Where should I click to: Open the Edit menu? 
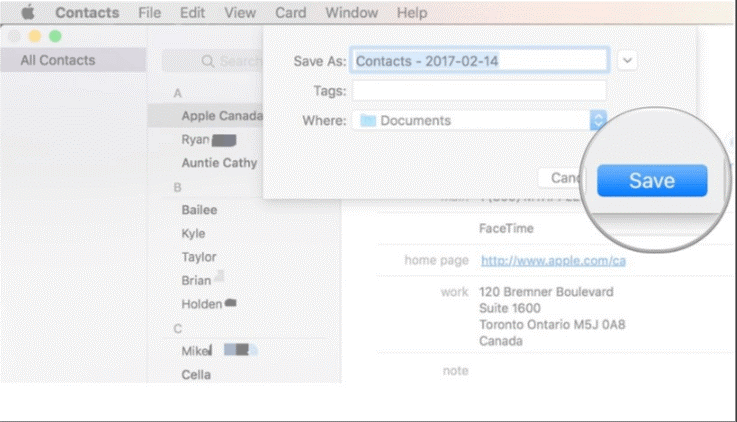(x=192, y=13)
